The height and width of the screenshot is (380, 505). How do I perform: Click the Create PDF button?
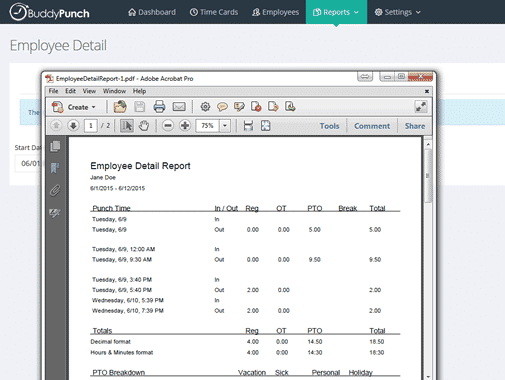point(74,107)
